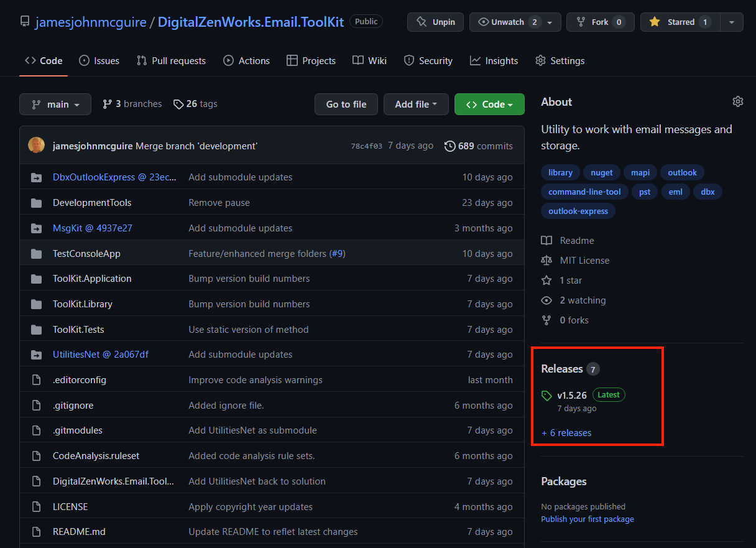Click the MIT License scale icon
Image resolution: width=756 pixels, height=548 pixels.
click(x=546, y=261)
